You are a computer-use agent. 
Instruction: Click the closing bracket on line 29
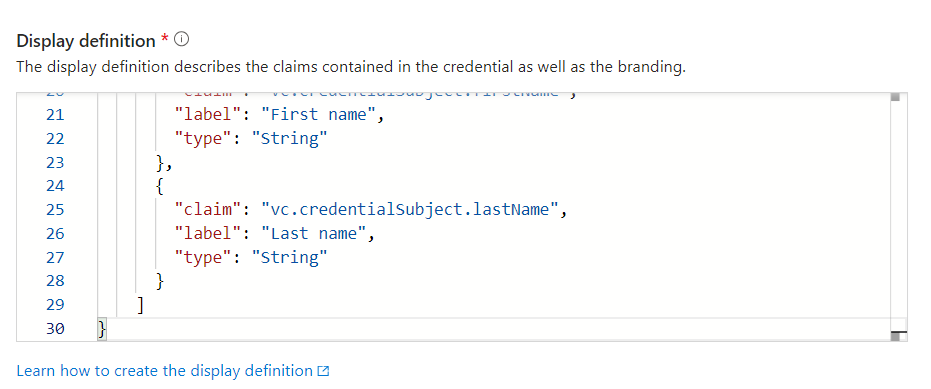coord(140,305)
